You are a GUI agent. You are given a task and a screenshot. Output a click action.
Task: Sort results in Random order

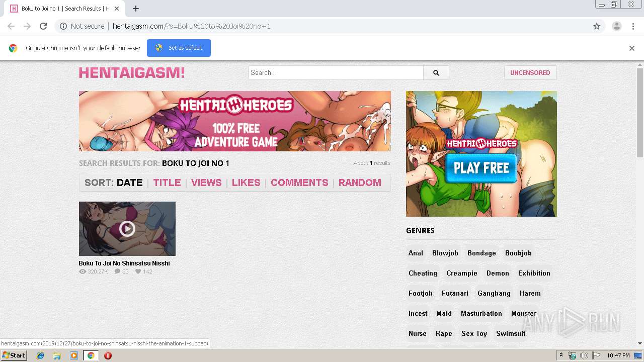click(x=360, y=183)
